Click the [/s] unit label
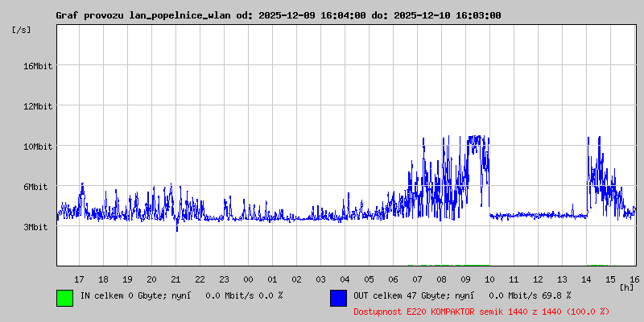The height and width of the screenshot is (322, 644). [22, 30]
